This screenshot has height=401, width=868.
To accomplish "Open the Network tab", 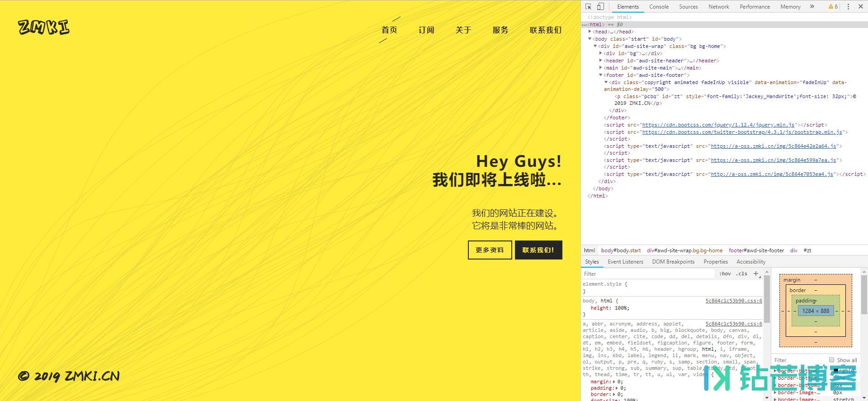I will 719,6.
